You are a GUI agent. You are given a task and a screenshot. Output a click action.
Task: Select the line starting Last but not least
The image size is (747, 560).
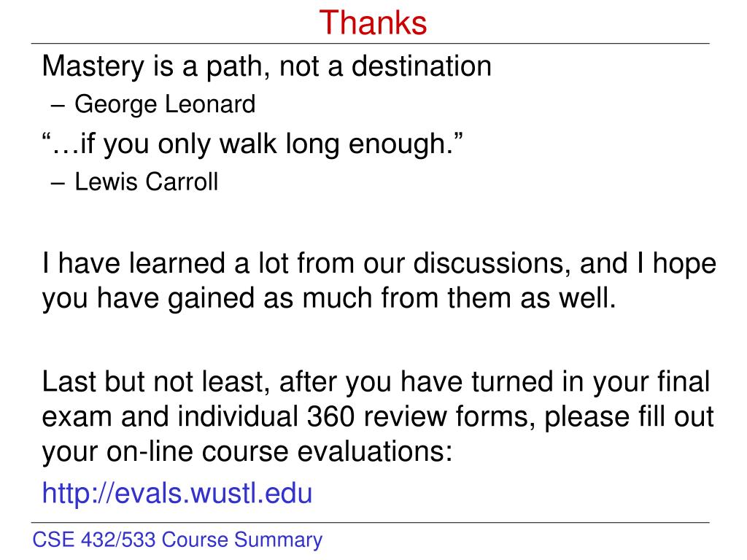(376, 382)
